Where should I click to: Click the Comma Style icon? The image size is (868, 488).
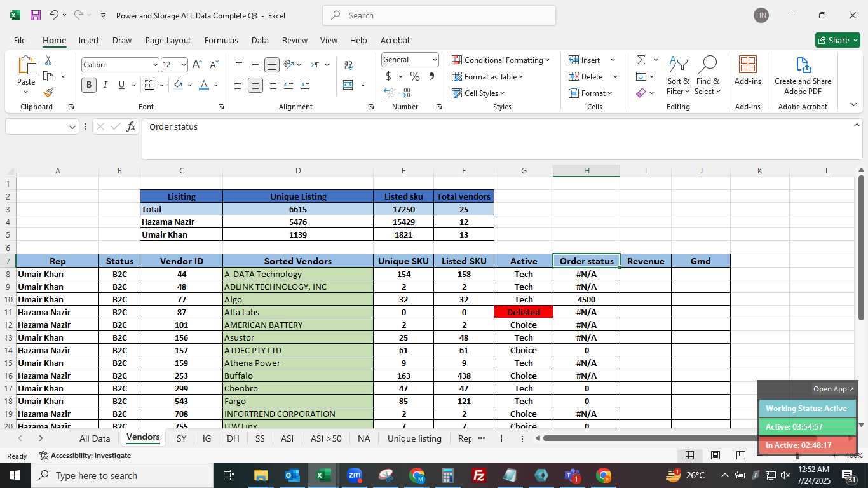tap(431, 76)
